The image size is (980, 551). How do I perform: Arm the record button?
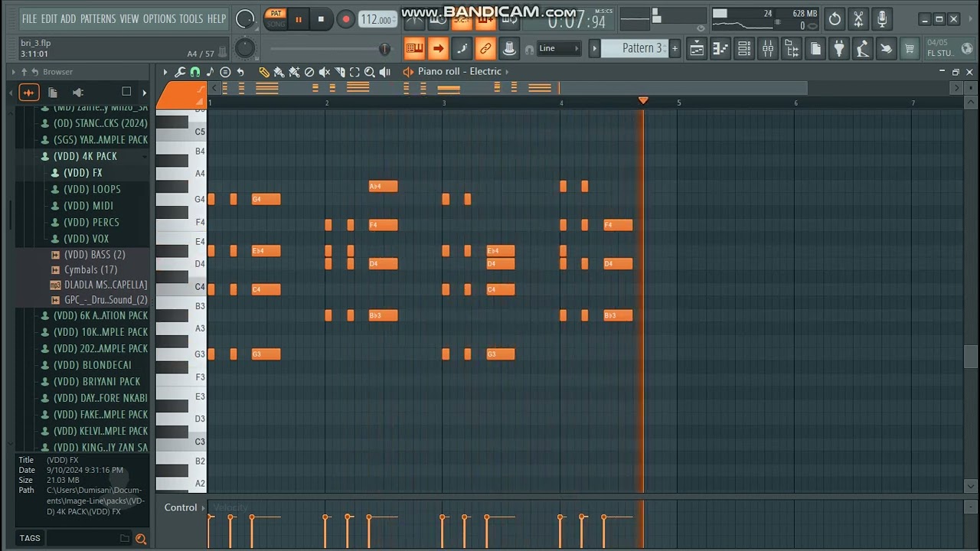[x=345, y=19]
